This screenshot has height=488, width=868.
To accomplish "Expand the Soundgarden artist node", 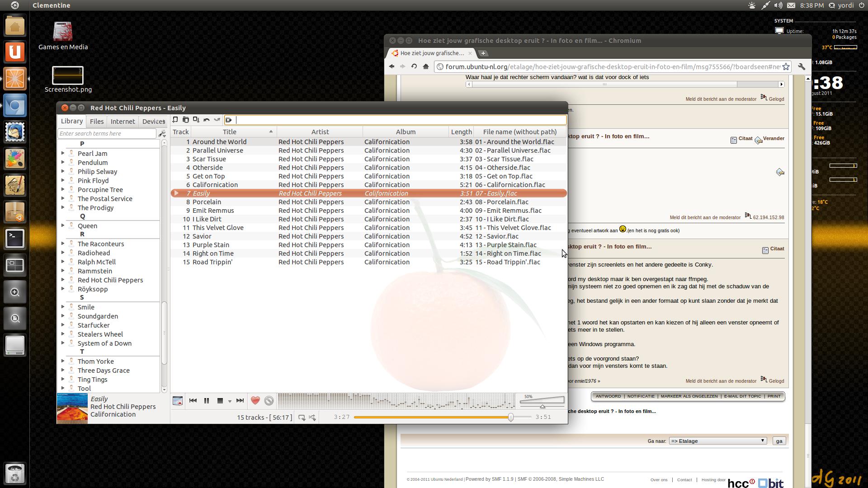I will click(63, 316).
